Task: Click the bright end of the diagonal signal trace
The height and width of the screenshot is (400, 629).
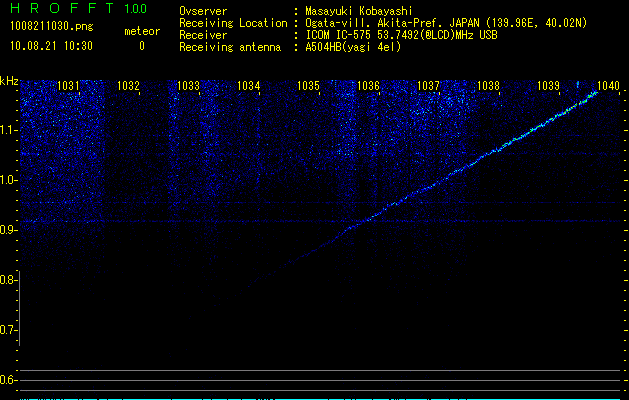Action: coord(593,95)
